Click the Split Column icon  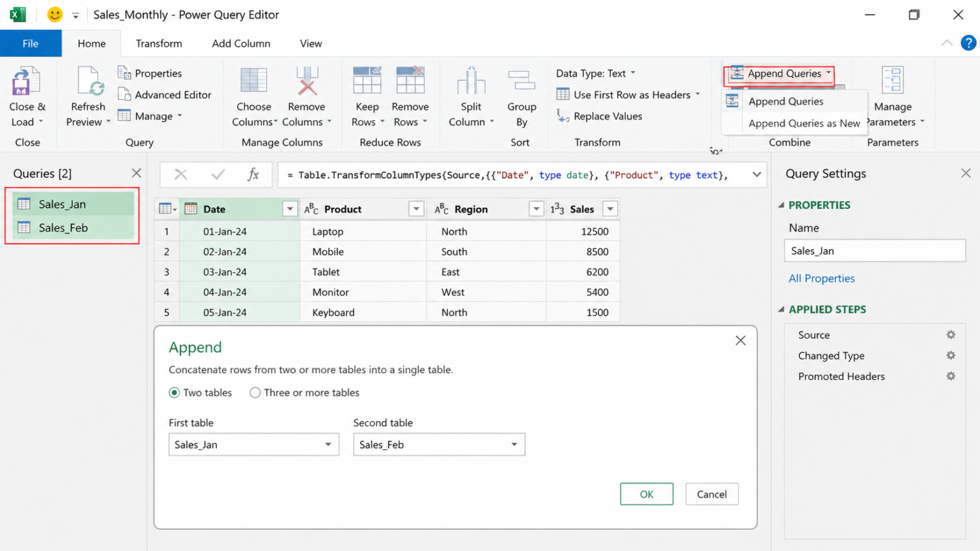[471, 81]
